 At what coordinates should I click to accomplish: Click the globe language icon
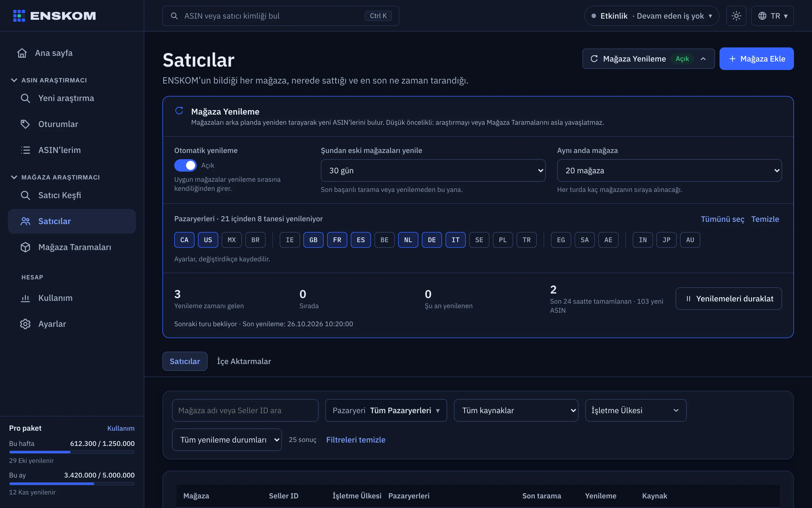(762, 16)
